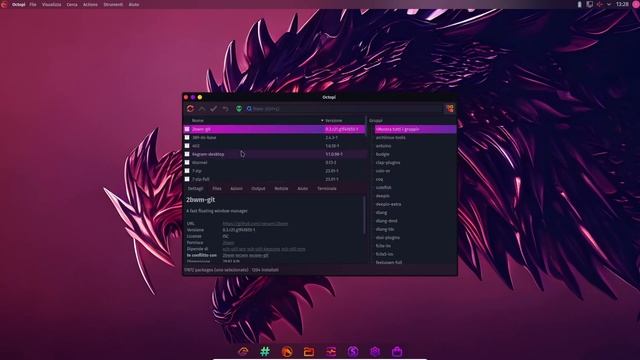The width and height of the screenshot is (640, 360).
Task: Open the File menu in top bar
Action: tap(33, 4)
